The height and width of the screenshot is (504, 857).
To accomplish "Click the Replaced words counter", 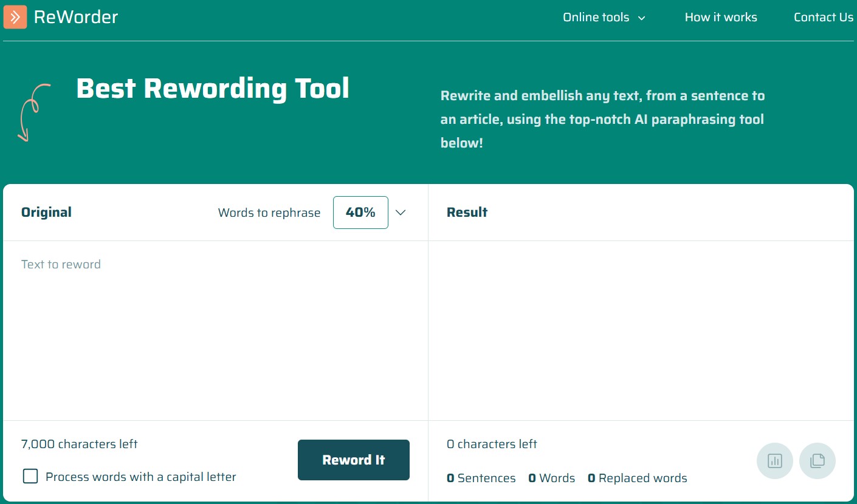I will click(637, 478).
